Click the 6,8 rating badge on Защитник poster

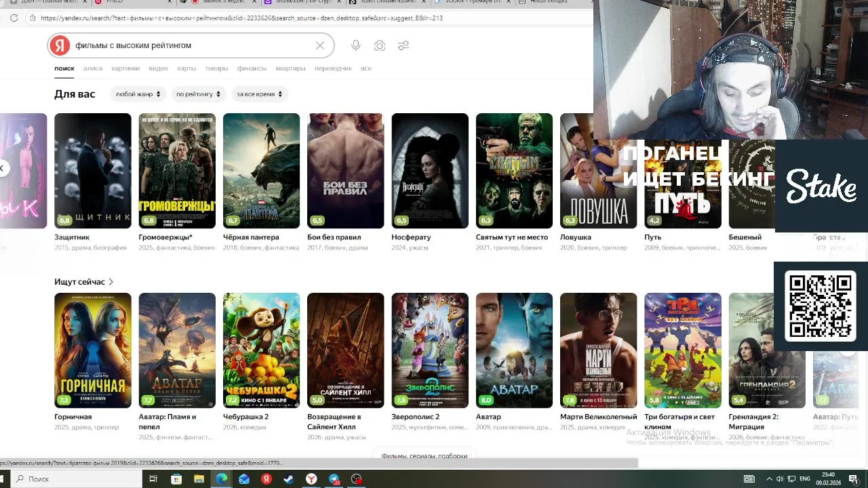[x=65, y=221]
